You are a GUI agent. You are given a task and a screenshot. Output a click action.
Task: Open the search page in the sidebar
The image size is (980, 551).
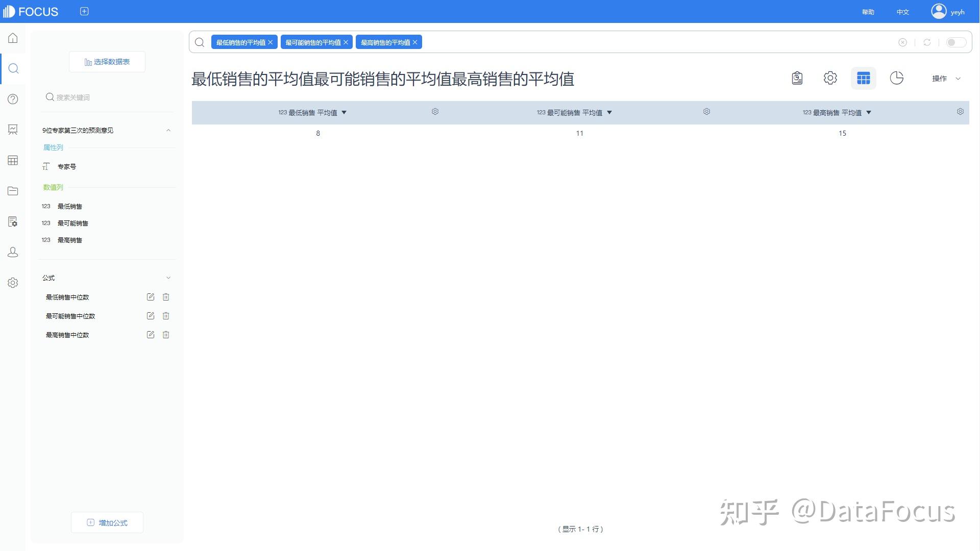click(13, 68)
